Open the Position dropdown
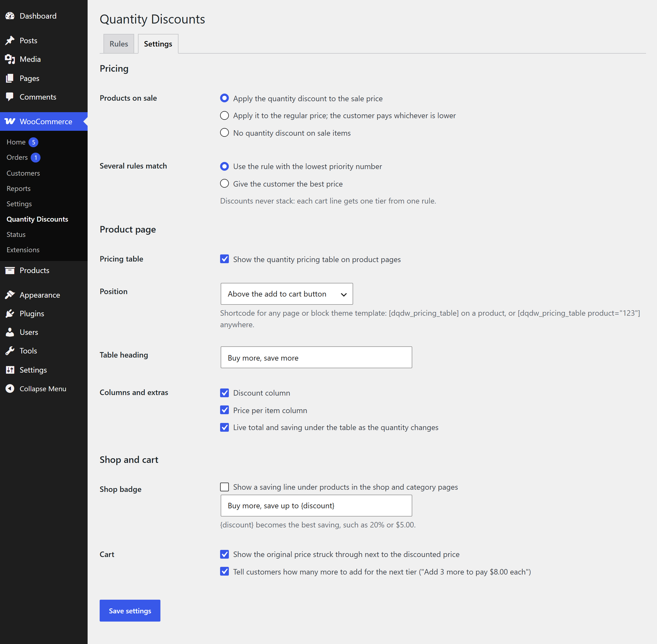Viewport: 657px width, 644px height. (287, 294)
